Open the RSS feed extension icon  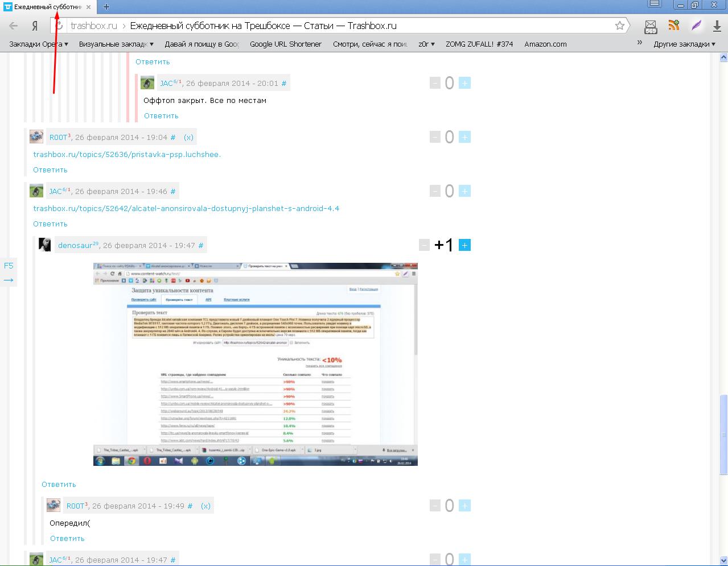pos(674,26)
